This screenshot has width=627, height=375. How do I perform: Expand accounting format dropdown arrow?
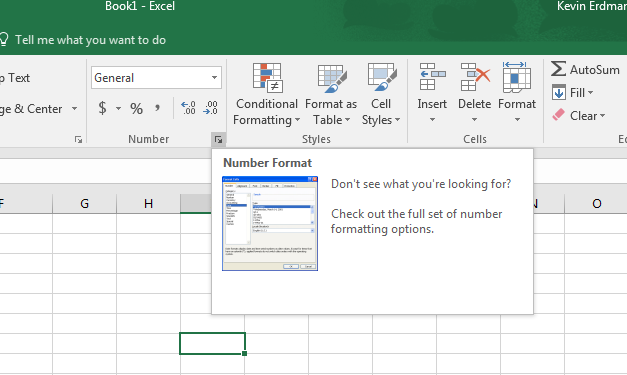click(x=118, y=108)
